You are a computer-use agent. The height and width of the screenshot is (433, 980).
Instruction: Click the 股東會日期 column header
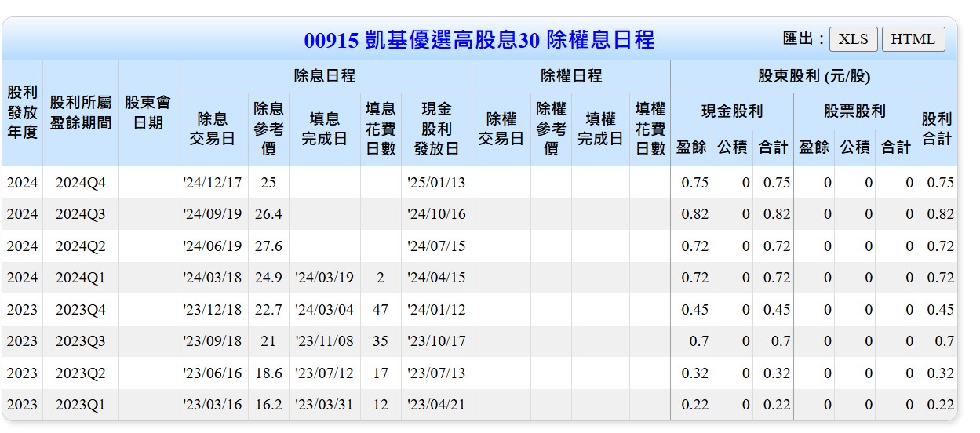(x=148, y=113)
